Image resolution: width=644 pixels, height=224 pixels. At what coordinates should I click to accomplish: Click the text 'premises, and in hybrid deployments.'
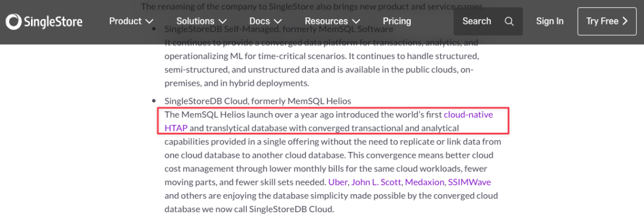coord(236,83)
